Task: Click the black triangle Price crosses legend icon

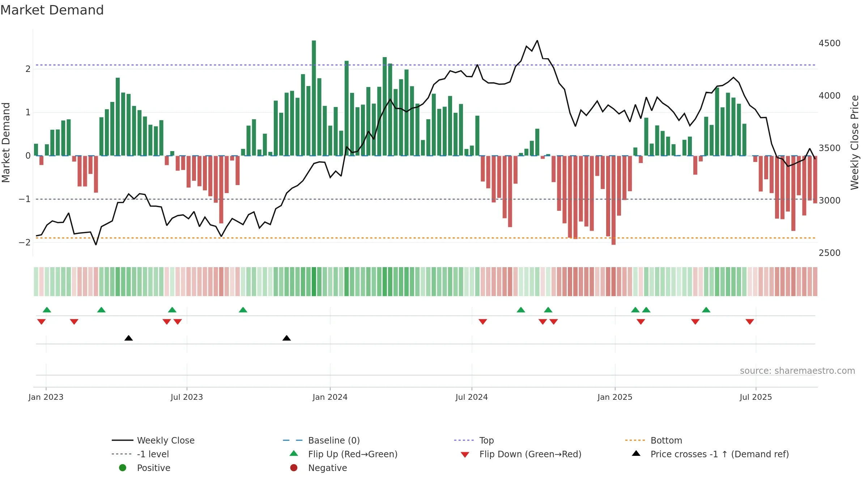Action: click(636, 453)
